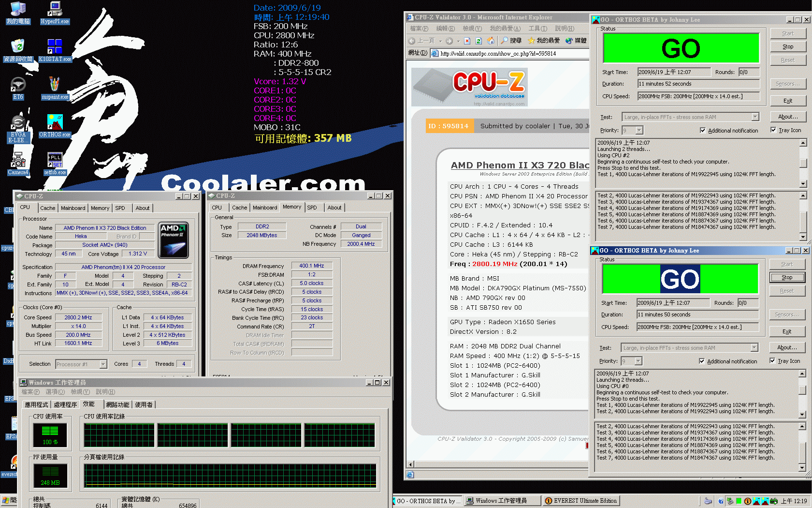This screenshot has height=508, width=812.
Task: Switch to Cache tab in left CPU-Z window
Action: pyautogui.click(x=48, y=208)
